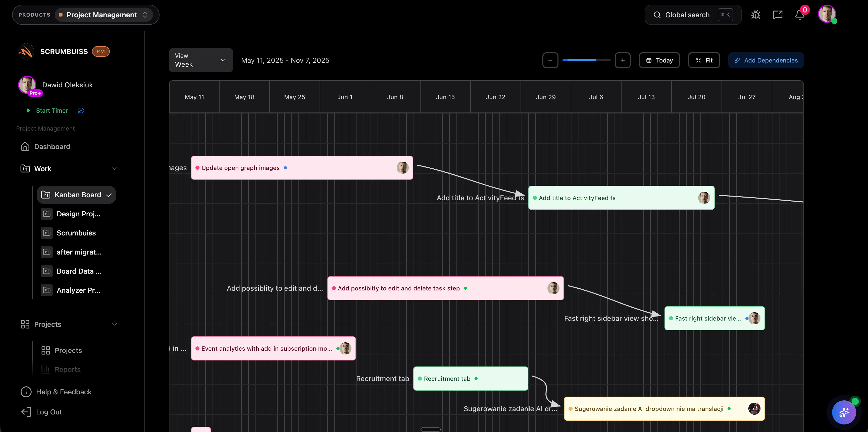Expand the Projects section chevron
The width and height of the screenshot is (868, 432).
coord(115,324)
